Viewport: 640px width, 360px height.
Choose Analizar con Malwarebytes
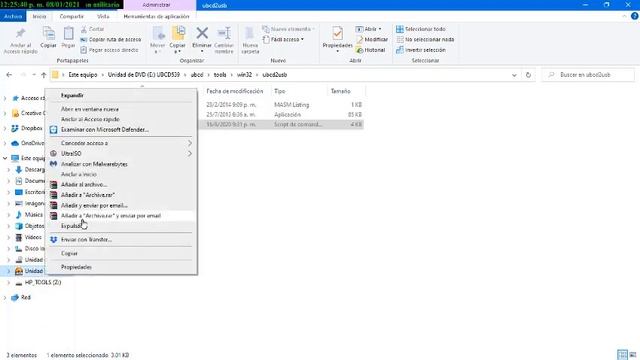[x=94, y=164]
